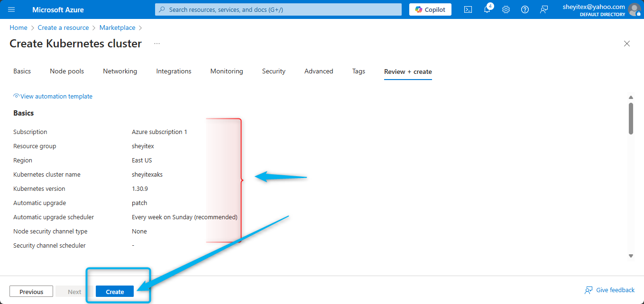644x304 pixels.
Task: Switch to the Networking tab
Action: click(x=120, y=72)
